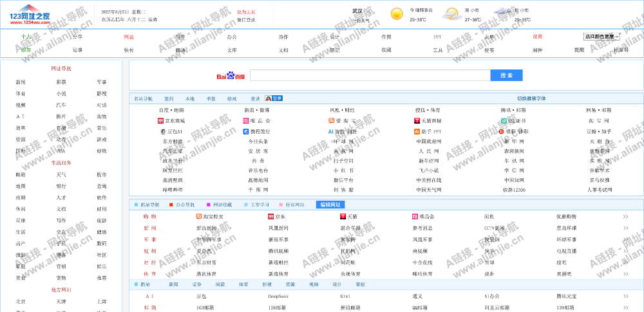The height and width of the screenshot is (312, 644).
Task: Switch to the 酷站导航 tab
Action: click(x=149, y=205)
